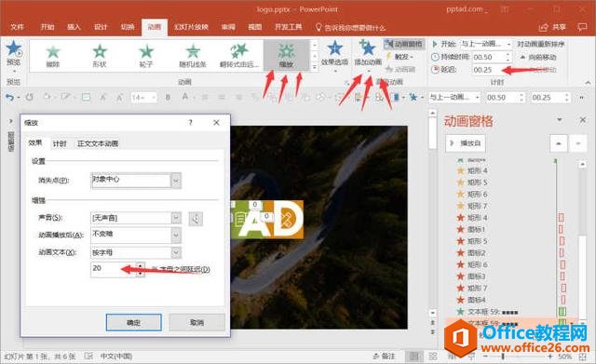Image resolution: width=596 pixels, height=364 pixels.
Task: Click the ribbon 延迟 delay field 00.25
Action: tap(488, 70)
